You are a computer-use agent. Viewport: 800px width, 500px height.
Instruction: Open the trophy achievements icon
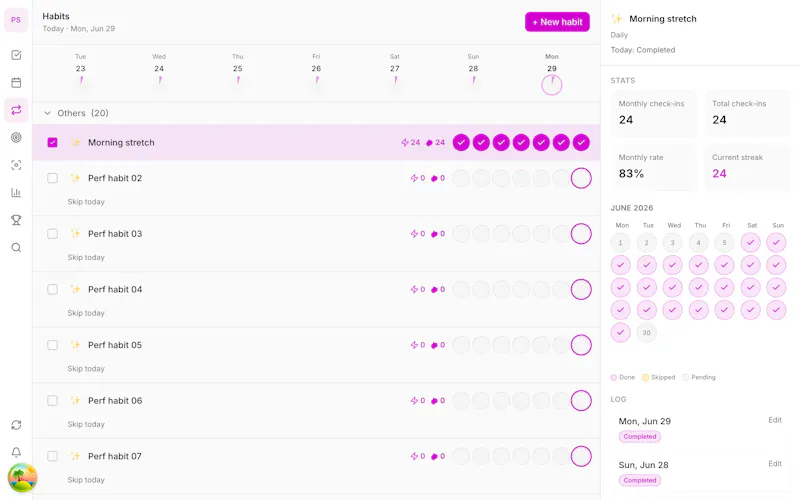[16, 220]
